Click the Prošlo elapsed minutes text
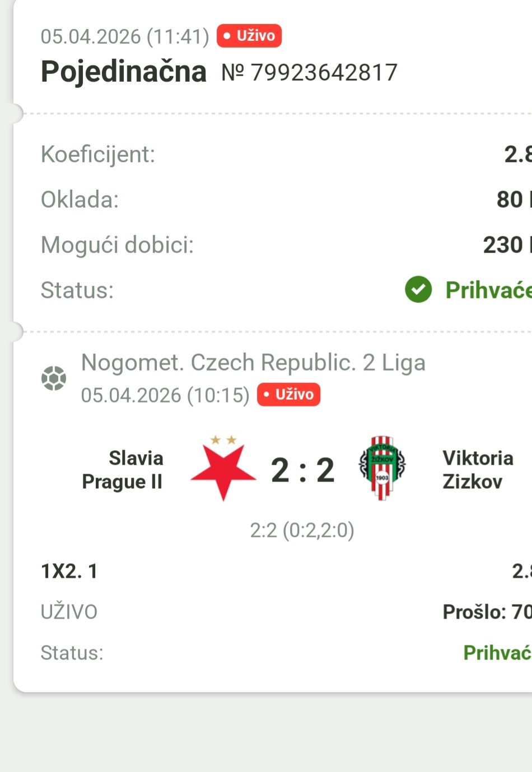This screenshot has width=532, height=772. coord(486,611)
